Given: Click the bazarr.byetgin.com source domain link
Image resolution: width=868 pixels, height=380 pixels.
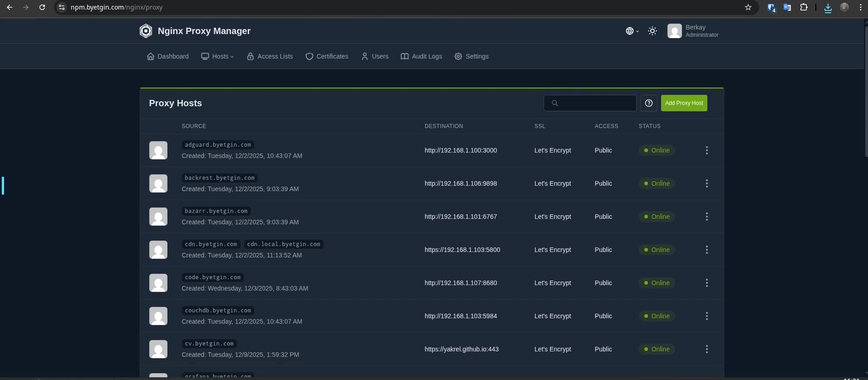Looking at the screenshot, I should pyautogui.click(x=216, y=211).
